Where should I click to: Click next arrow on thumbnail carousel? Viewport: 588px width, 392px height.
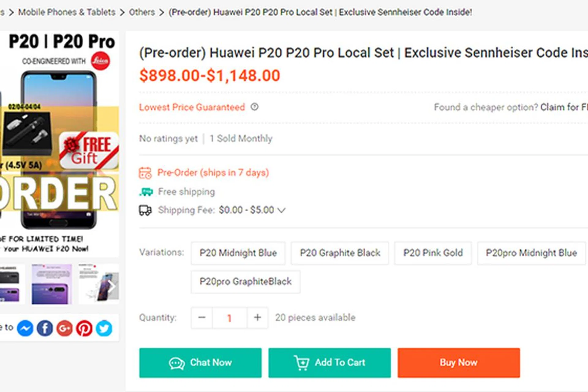click(x=112, y=287)
